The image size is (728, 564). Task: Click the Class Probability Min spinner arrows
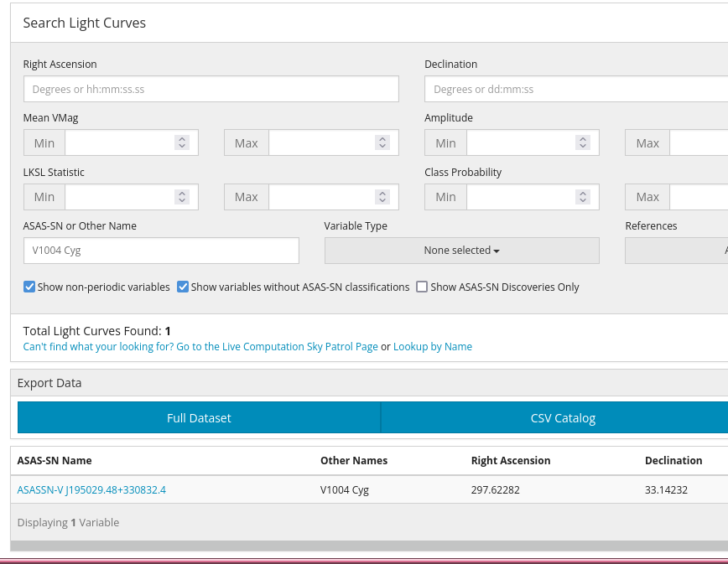tap(583, 197)
